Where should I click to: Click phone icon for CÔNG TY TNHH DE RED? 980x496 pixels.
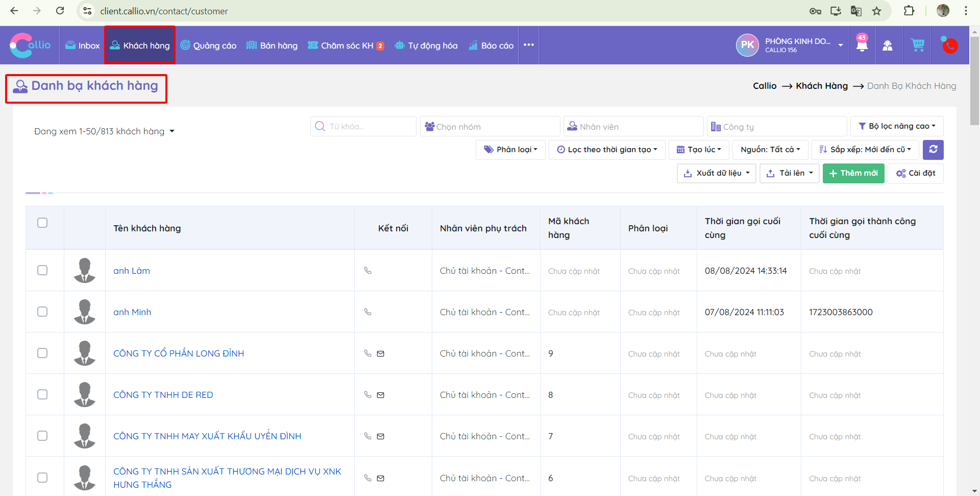pos(367,395)
